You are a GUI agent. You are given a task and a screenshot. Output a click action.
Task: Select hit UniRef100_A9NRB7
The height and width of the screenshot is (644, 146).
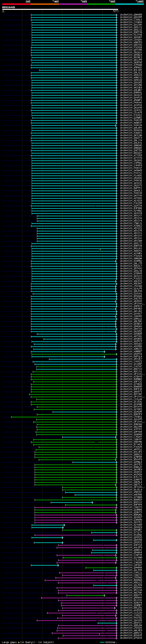131,352
